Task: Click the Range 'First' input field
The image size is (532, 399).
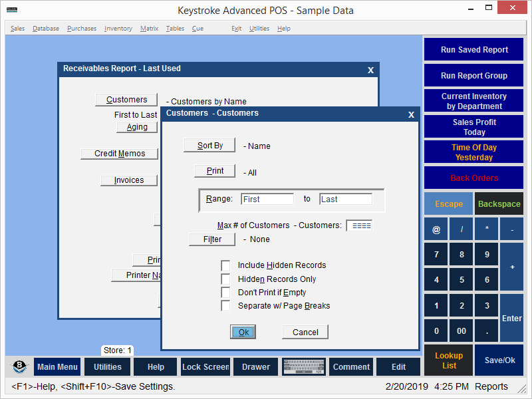Action: 267,199
